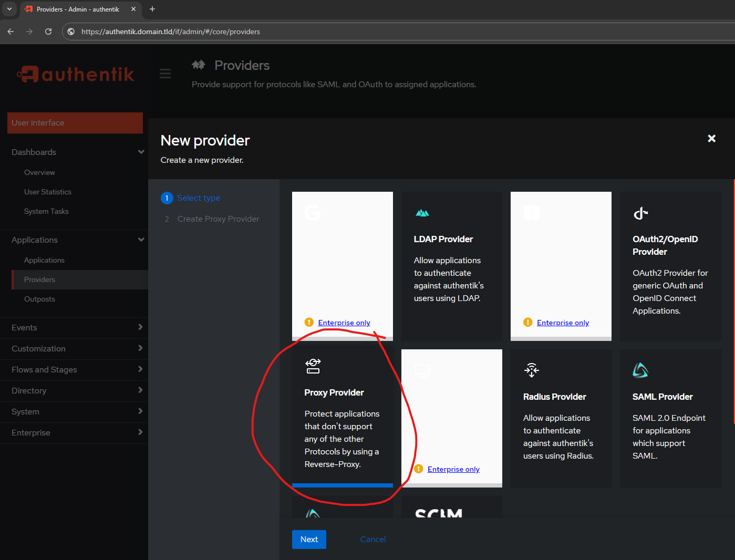The height and width of the screenshot is (560, 735).
Task: Toggle the hamburger sidebar menu icon
Action: [x=165, y=74]
